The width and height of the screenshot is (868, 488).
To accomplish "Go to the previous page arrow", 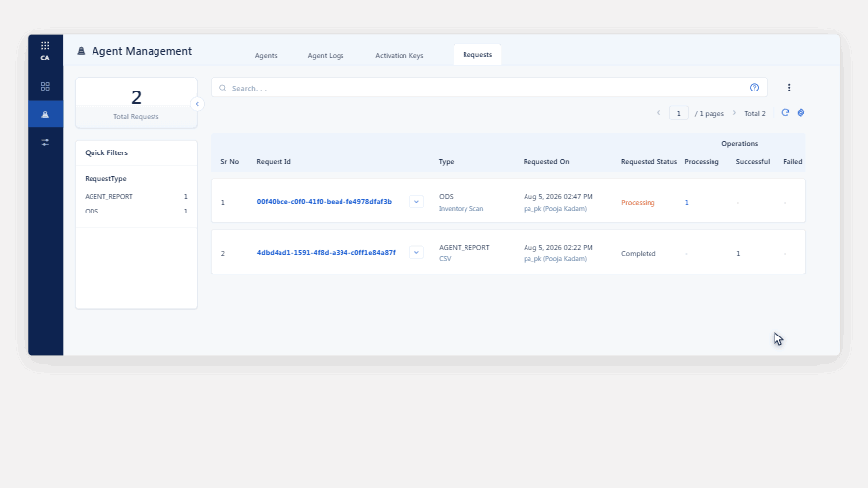I will click(x=658, y=113).
